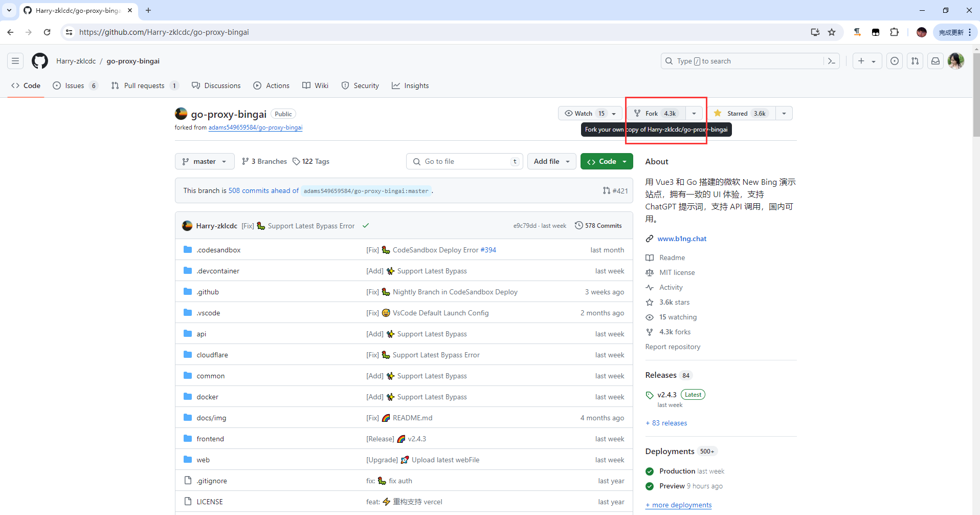The image size is (980, 515).
Task: Open the command palette icon
Action: [832, 61]
